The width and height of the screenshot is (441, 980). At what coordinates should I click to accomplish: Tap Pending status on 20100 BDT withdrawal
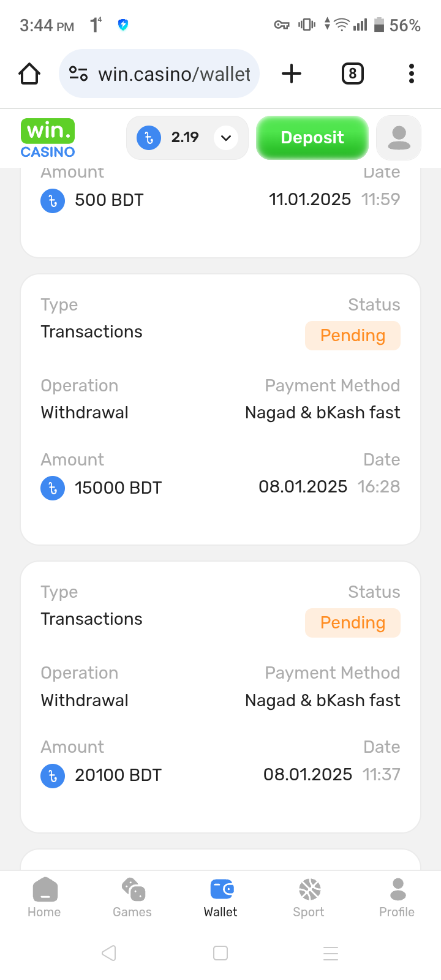click(x=353, y=623)
